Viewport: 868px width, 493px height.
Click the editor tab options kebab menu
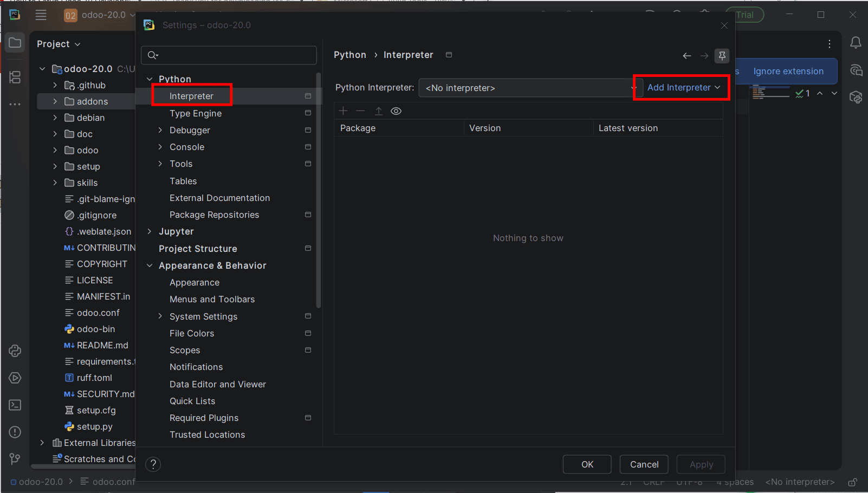coord(830,44)
